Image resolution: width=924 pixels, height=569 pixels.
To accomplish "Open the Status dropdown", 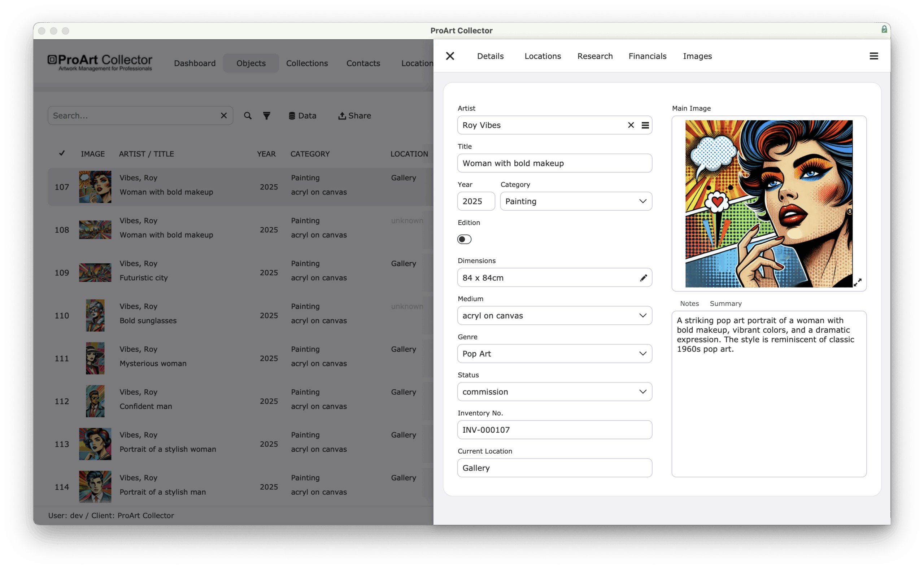I will (x=554, y=392).
